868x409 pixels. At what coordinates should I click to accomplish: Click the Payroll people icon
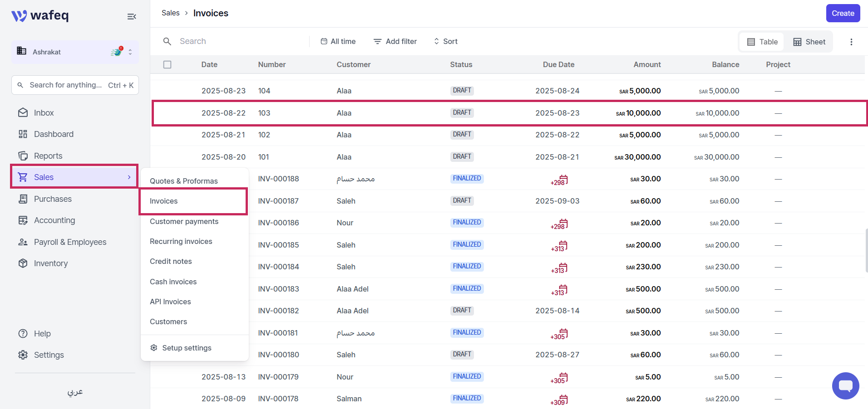click(x=23, y=242)
